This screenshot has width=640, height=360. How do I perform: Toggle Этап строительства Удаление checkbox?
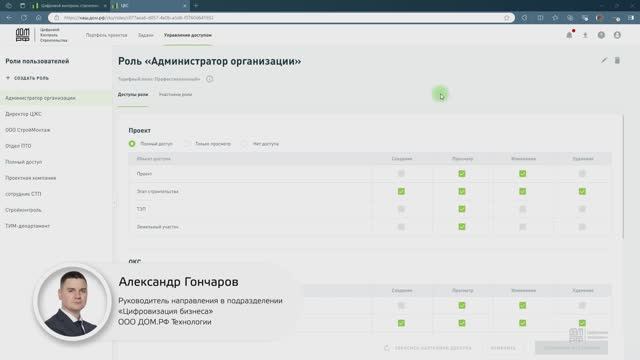[582, 191]
